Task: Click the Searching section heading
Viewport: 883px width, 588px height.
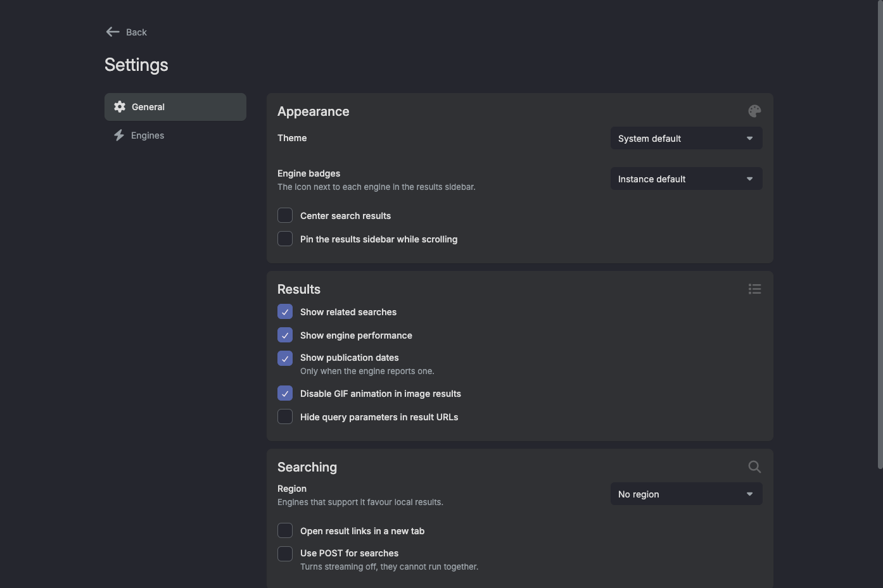Action: pyautogui.click(x=307, y=467)
